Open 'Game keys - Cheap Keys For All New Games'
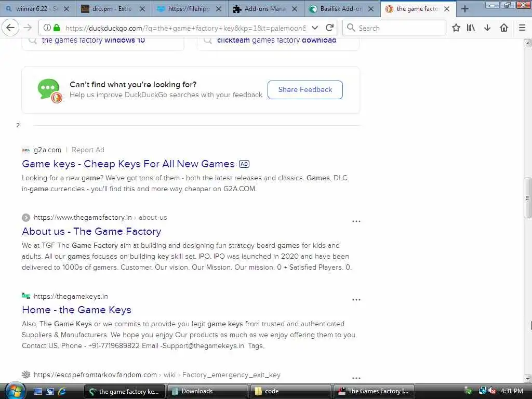Screen dimensions: 532x399 click(128, 164)
